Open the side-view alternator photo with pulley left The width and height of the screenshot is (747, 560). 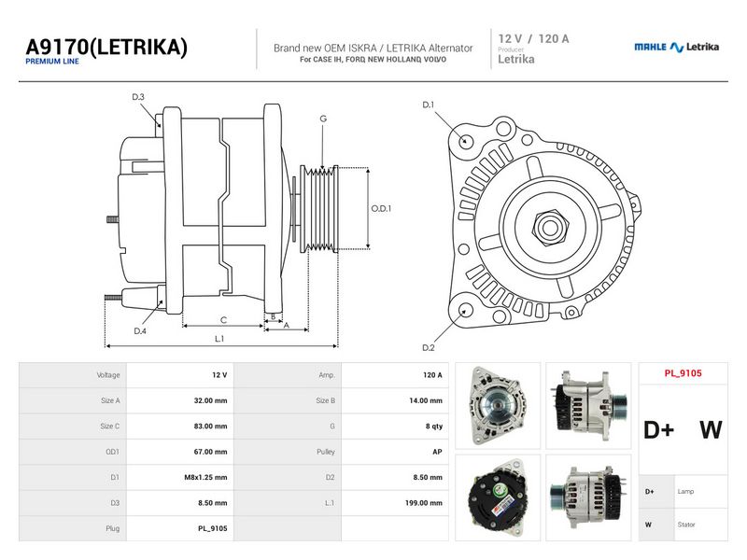pos(588,497)
